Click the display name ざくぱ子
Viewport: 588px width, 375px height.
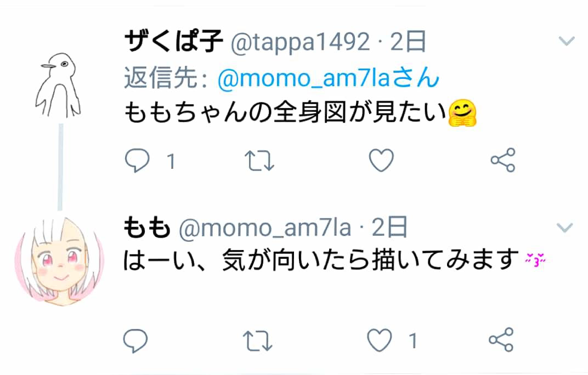tap(174, 41)
